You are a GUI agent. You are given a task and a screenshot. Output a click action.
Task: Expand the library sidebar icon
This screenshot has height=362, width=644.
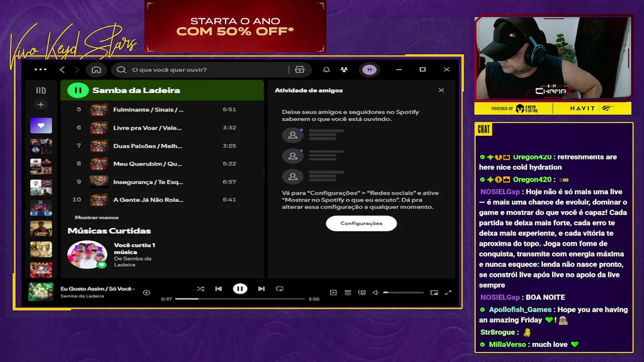41,90
